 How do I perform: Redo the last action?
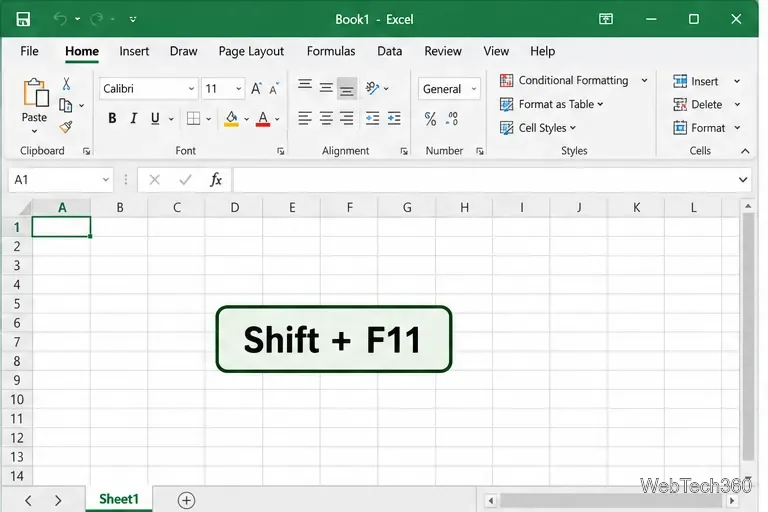(x=96, y=19)
